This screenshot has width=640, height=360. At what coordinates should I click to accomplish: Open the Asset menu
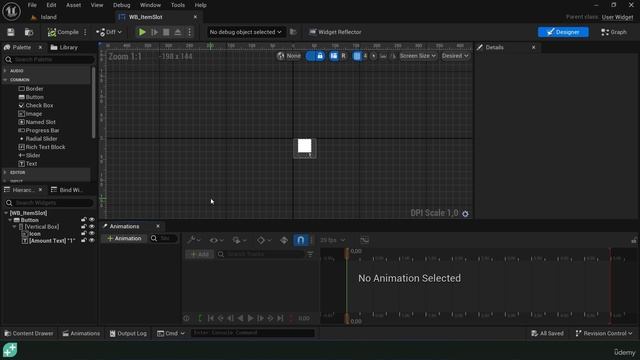(73, 5)
